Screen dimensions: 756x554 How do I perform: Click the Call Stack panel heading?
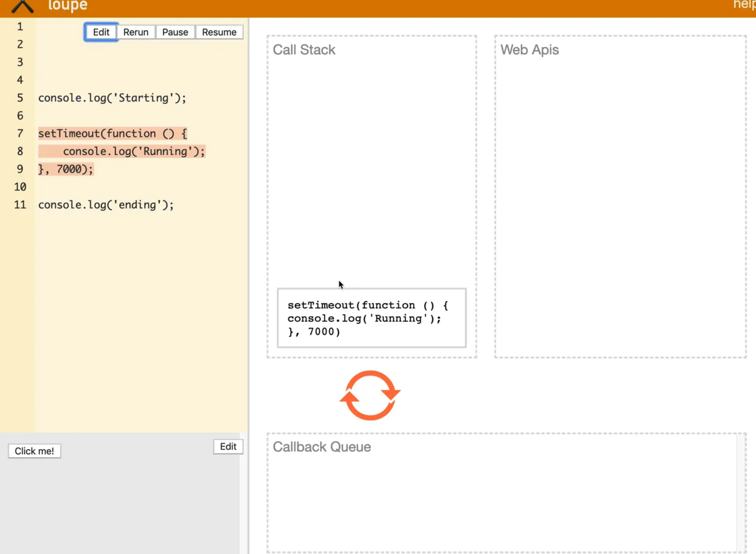(304, 50)
